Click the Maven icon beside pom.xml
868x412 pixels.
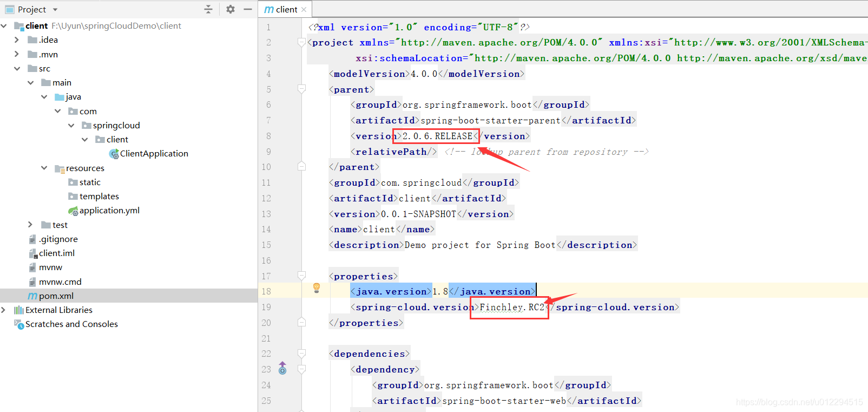pyautogui.click(x=32, y=296)
